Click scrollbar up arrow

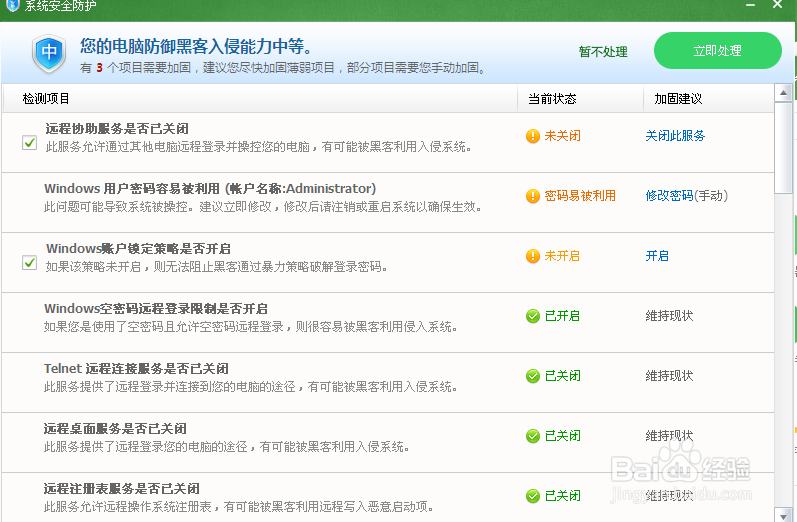pos(783,93)
